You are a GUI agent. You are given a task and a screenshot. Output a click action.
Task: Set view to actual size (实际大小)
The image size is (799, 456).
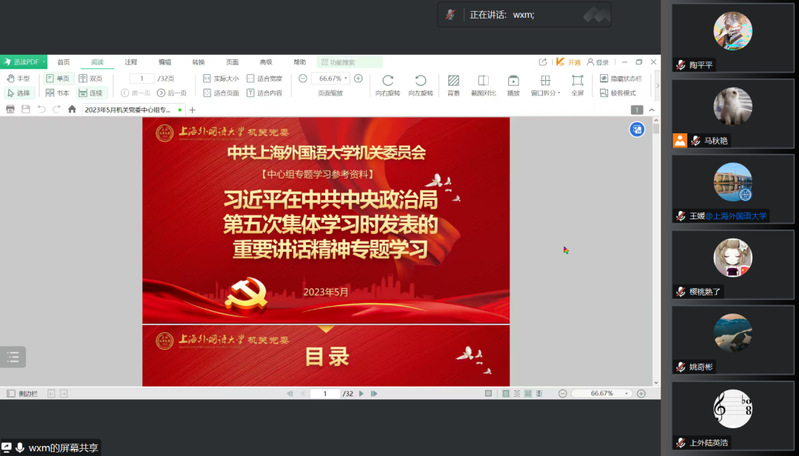(221, 78)
